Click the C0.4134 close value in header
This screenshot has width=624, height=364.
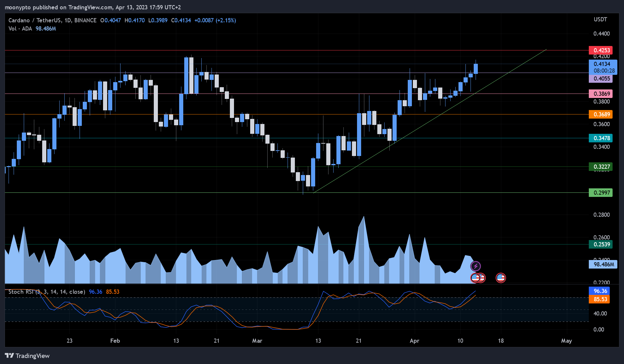(181, 20)
